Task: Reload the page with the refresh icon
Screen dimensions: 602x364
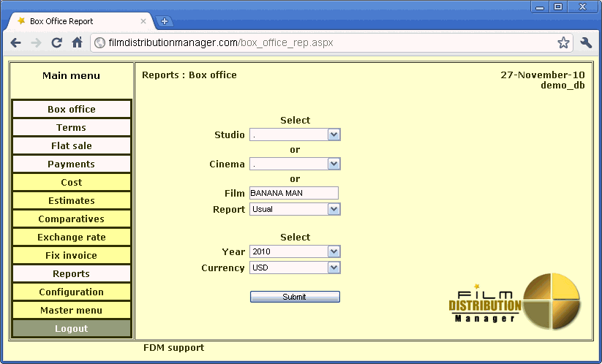Action: click(x=56, y=43)
